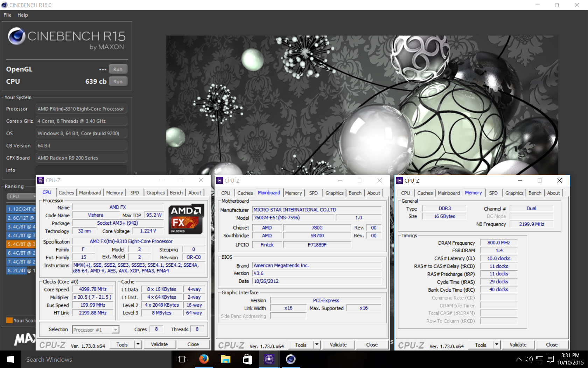Open File Explorer from the taskbar
Screen dimensions: 588x368
point(226,359)
